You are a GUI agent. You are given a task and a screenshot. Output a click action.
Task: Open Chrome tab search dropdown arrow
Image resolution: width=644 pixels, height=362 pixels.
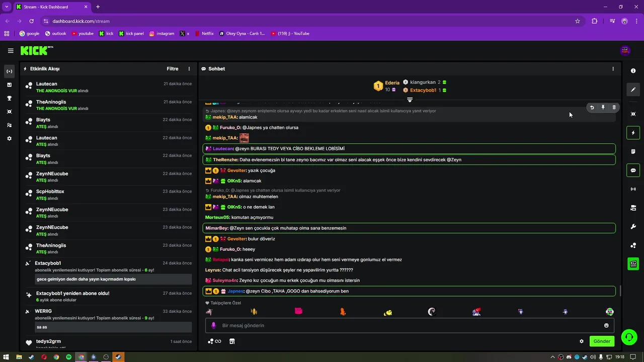[x=7, y=7]
